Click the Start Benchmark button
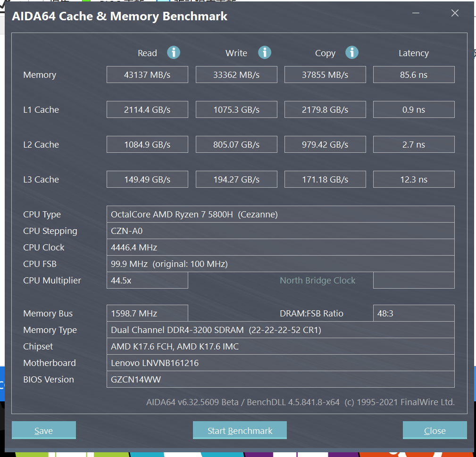This screenshot has width=476, height=457. (240, 430)
